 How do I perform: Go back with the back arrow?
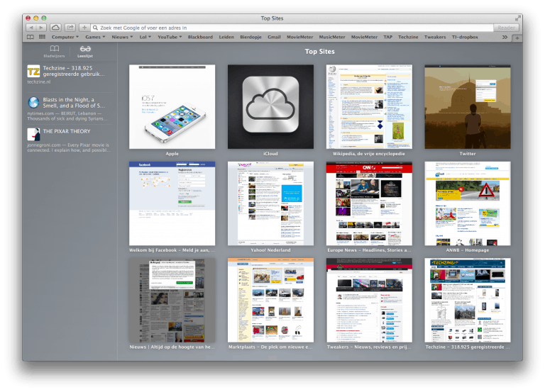[x=31, y=28]
